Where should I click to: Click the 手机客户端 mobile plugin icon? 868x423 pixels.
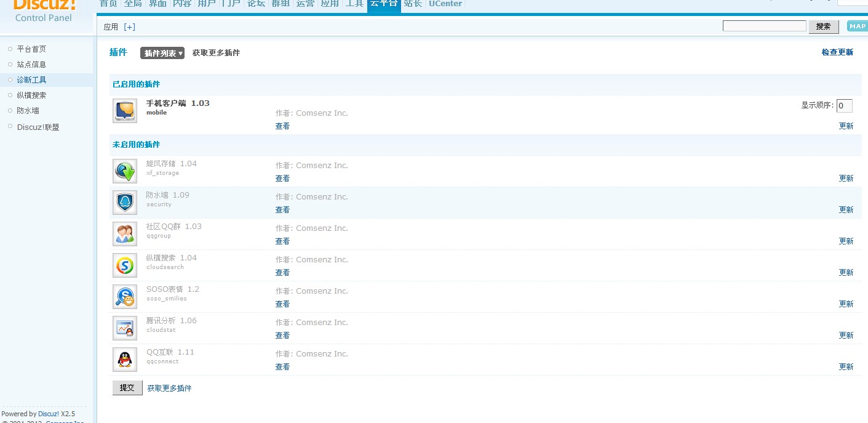(125, 111)
